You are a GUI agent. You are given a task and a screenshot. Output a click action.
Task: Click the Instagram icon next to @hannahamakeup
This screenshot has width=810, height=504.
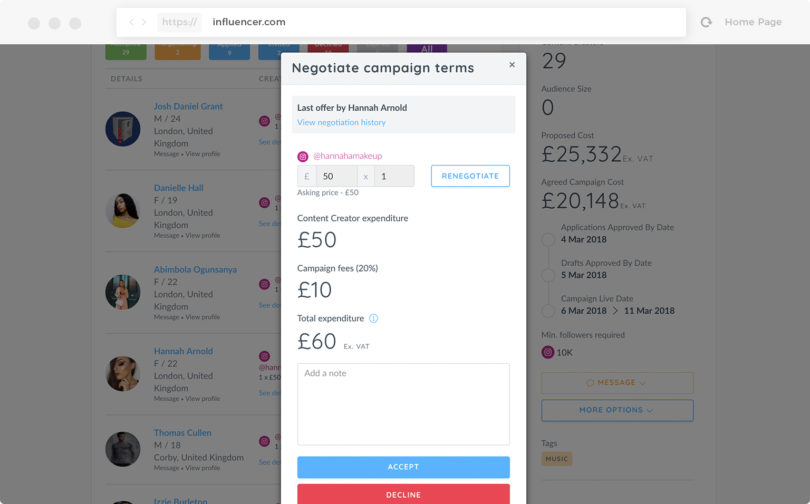click(x=303, y=156)
